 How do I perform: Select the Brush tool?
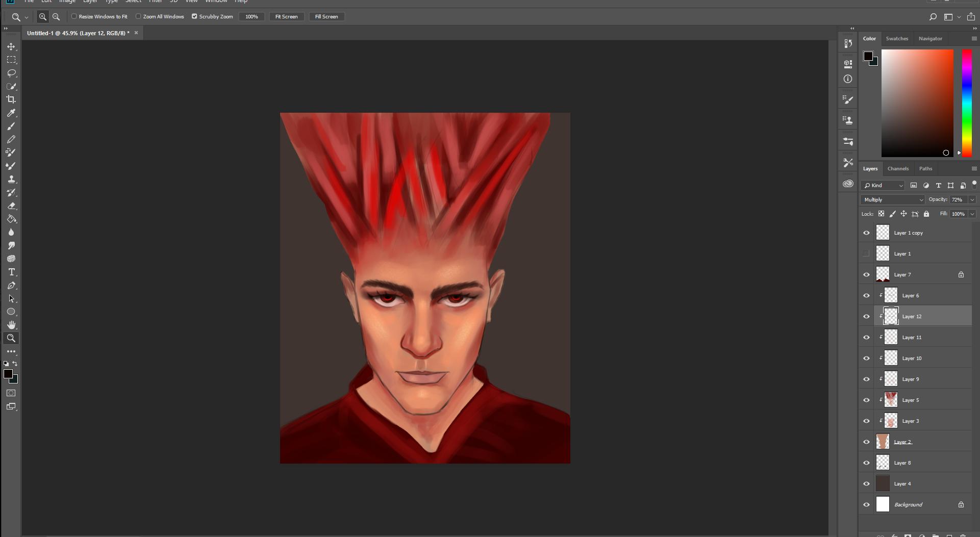tap(11, 126)
